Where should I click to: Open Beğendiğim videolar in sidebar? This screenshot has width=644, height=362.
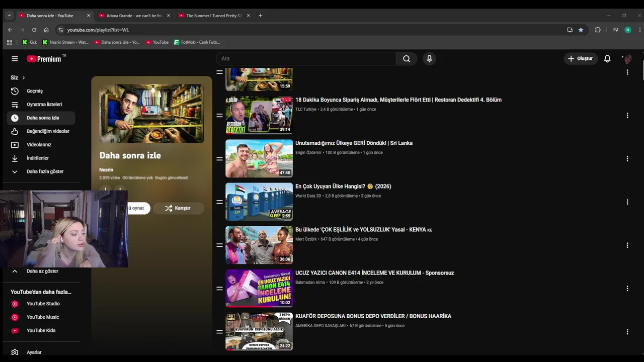click(41, 131)
